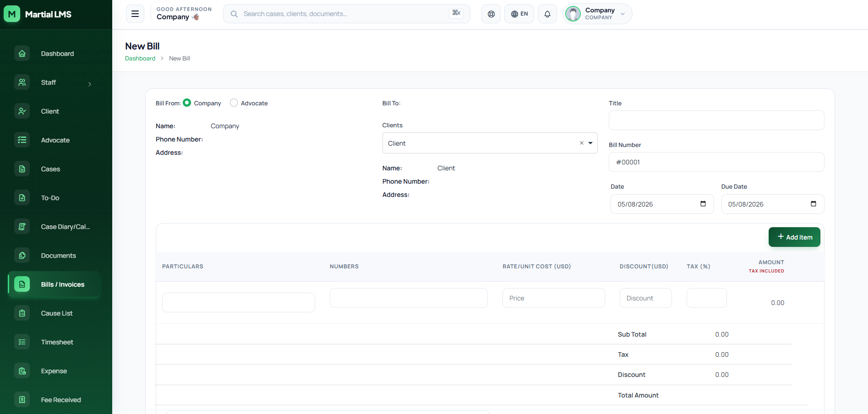
Task: Toggle the hamburger sidebar menu
Action: [135, 14]
